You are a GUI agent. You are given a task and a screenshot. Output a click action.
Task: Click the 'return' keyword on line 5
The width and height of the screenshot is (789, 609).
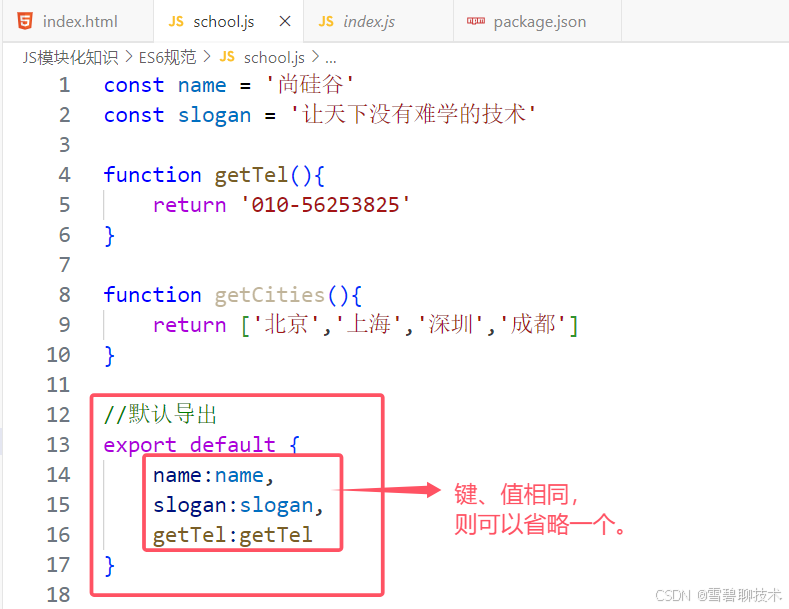190,205
